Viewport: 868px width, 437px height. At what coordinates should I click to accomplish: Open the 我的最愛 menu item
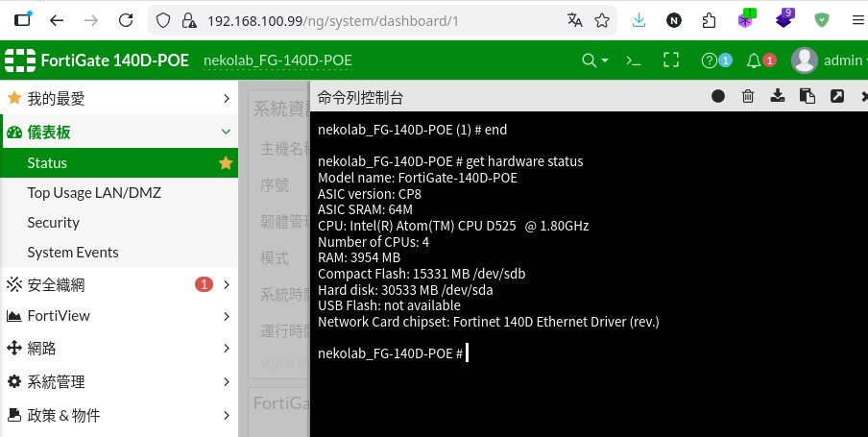tap(119, 99)
